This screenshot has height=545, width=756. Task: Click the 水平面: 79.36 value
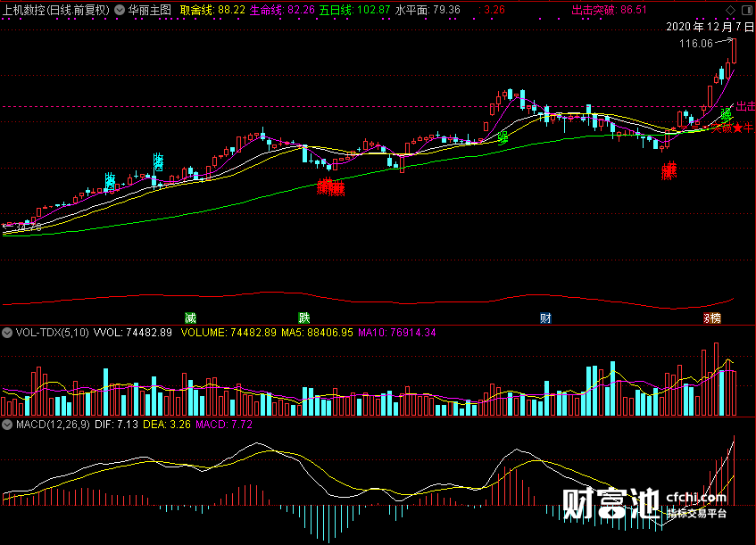[x=428, y=10]
